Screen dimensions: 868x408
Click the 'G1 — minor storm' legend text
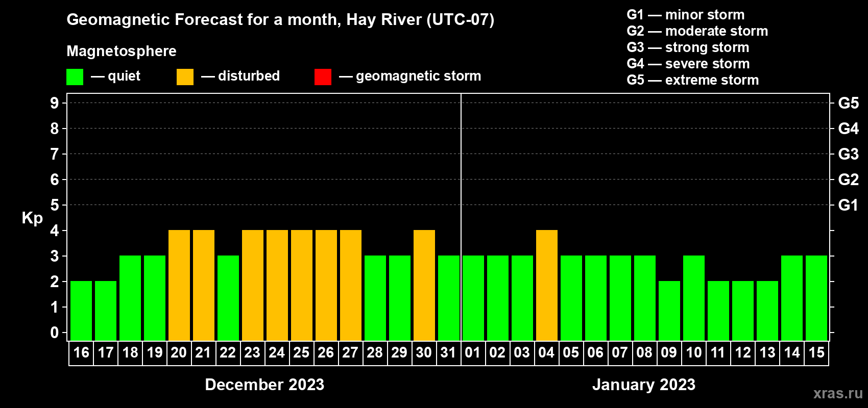click(686, 15)
